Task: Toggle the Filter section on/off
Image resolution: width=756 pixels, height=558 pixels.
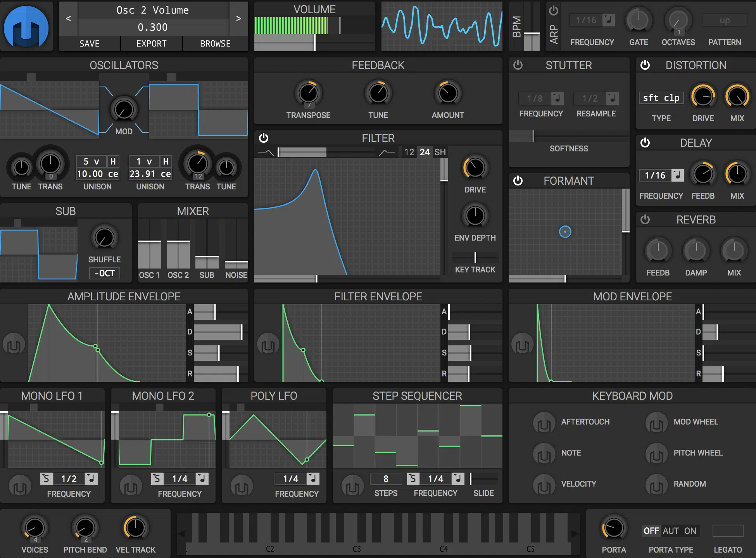Action: coord(263,136)
